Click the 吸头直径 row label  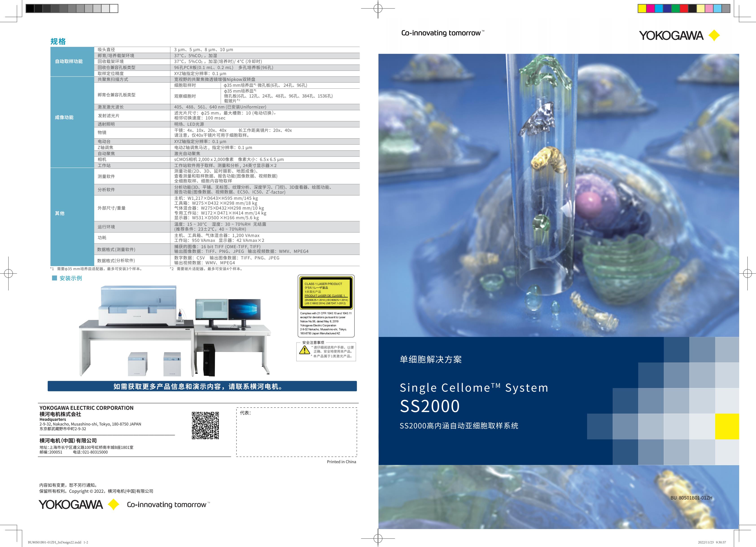pyautogui.click(x=106, y=50)
